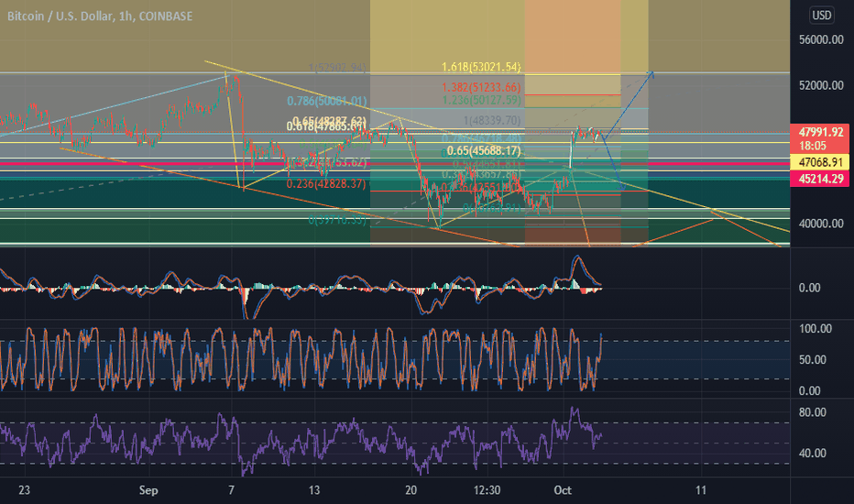Click the stochastic pane 100.00 axis label
This screenshot has height=504, width=854.
pos(816,329)
